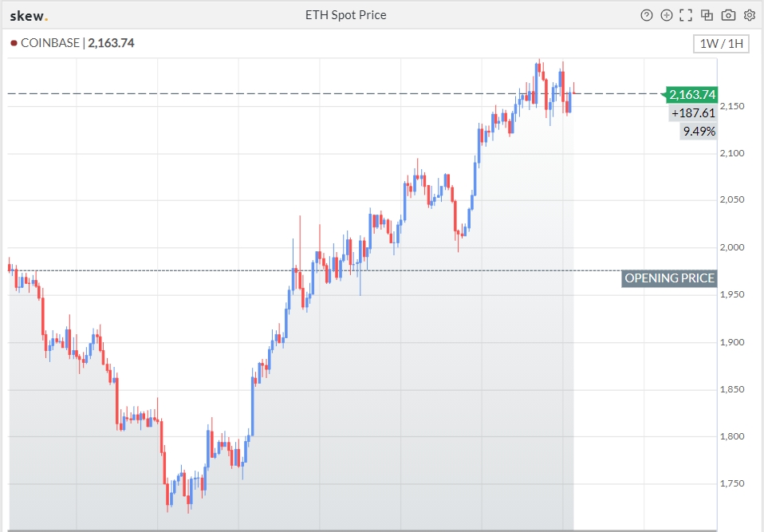Click the 1,750 price axis label

[x=732, y=484]
